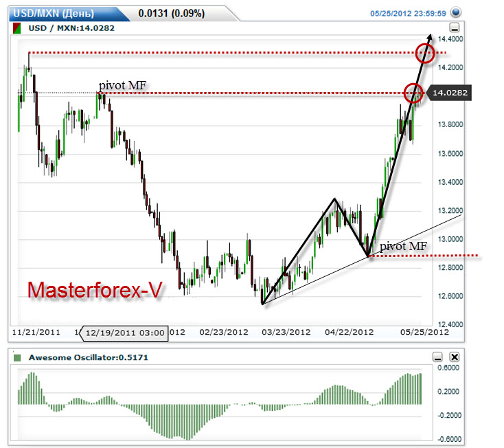Click the 12.8000 price axis label

pyautogui.click(x=450, y=267)
